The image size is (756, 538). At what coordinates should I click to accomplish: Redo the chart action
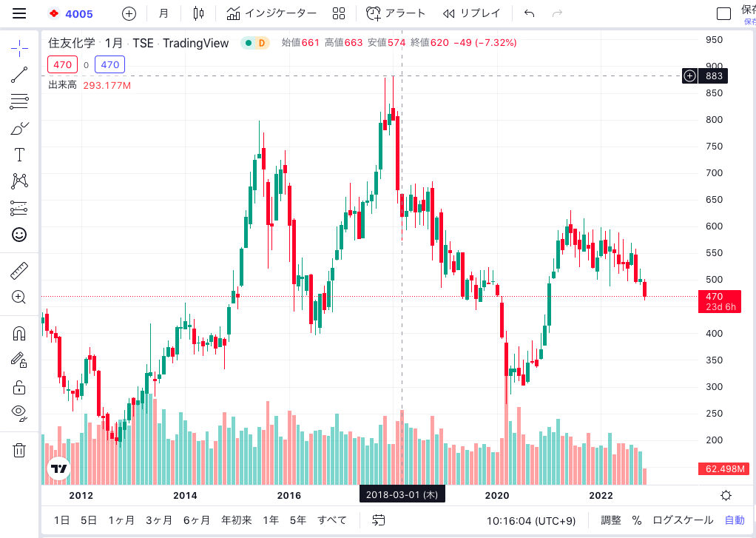557,13
